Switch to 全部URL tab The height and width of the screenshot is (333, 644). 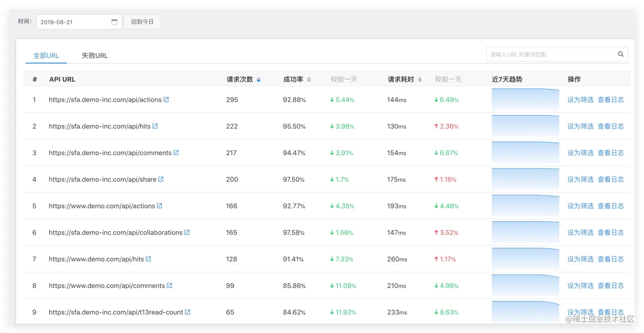coord(46,55)
